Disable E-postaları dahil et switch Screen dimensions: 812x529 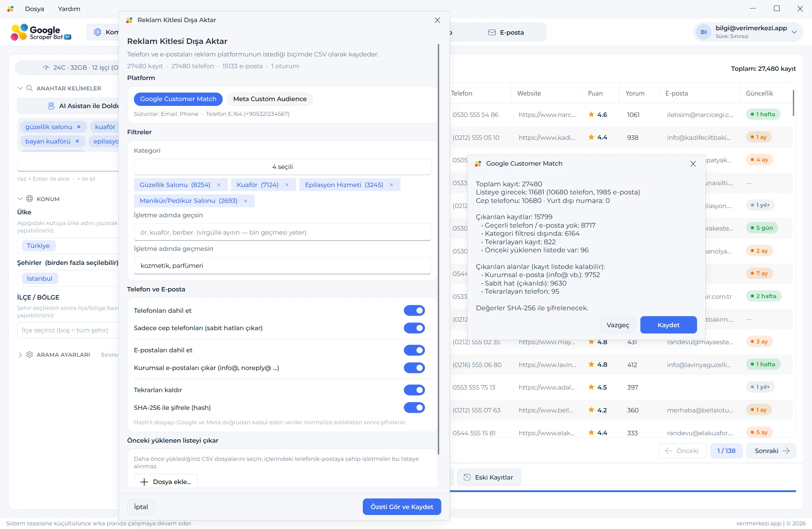click(414, 350)
